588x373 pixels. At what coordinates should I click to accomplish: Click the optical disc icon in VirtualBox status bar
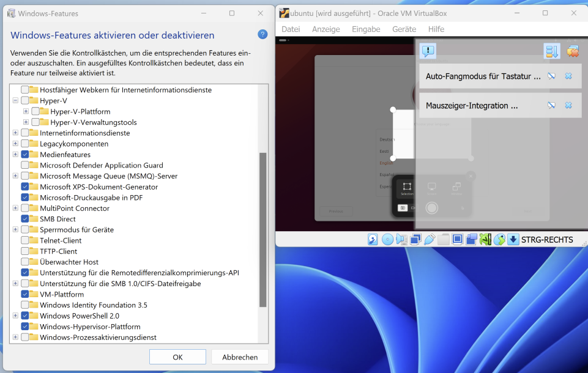coord(387,240)
